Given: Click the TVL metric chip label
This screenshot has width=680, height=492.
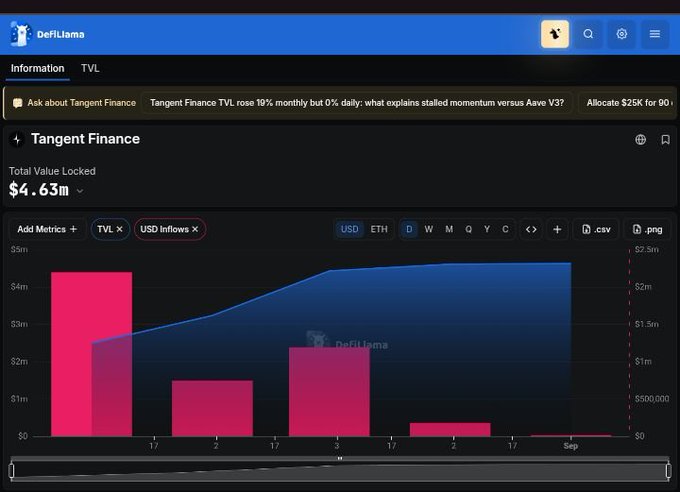Looking at the screenshot, I should 105,229.
